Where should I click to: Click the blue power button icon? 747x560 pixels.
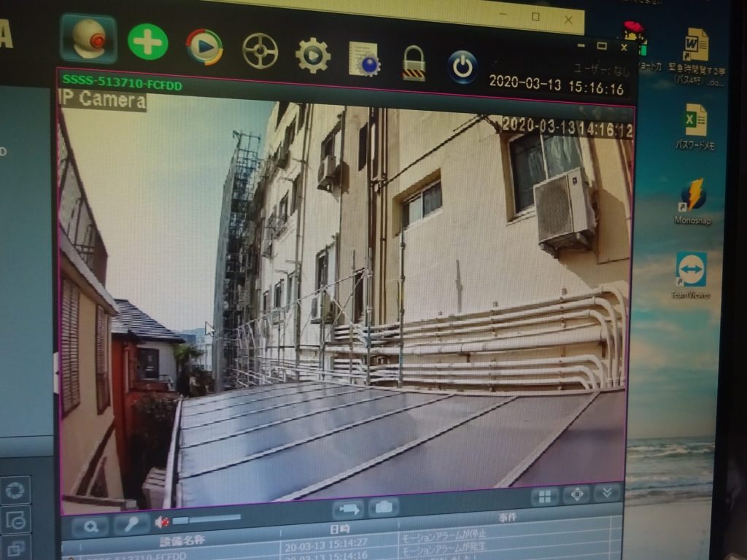462,67
